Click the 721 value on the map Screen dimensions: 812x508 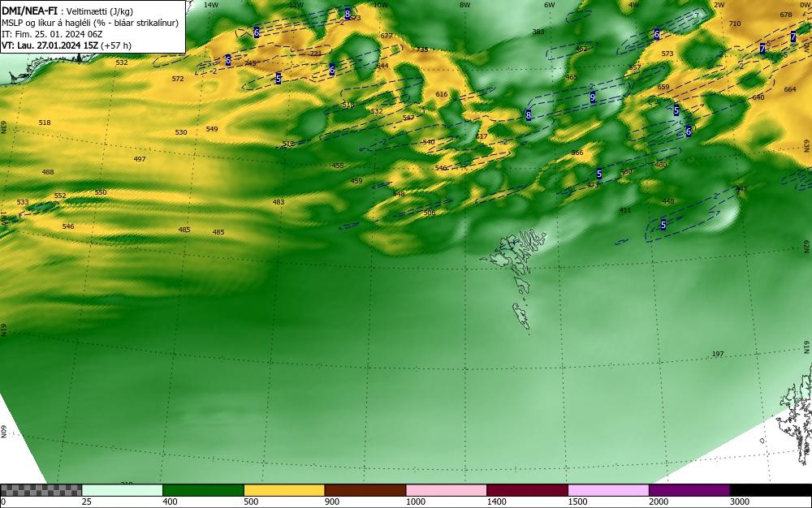pos(315,54)
